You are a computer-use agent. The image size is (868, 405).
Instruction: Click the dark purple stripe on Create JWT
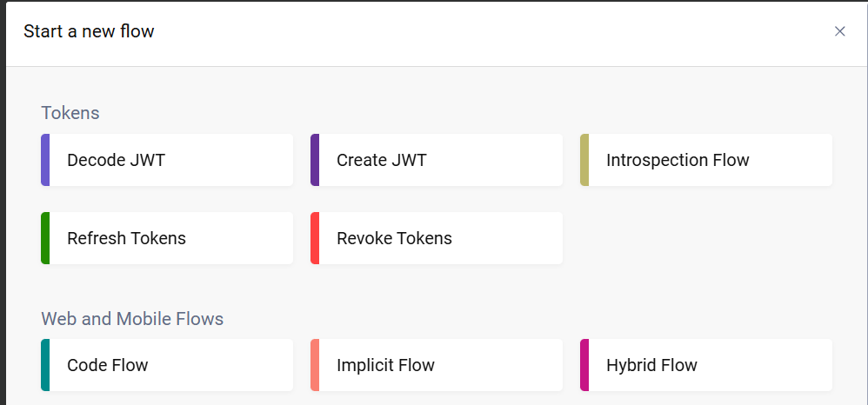pyautogui.click(x=315, y=160)
